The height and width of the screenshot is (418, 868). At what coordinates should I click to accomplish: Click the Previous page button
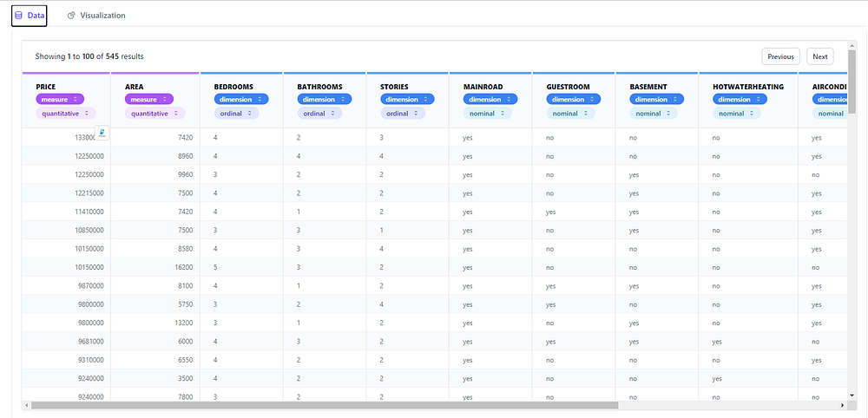coord(780,56)
